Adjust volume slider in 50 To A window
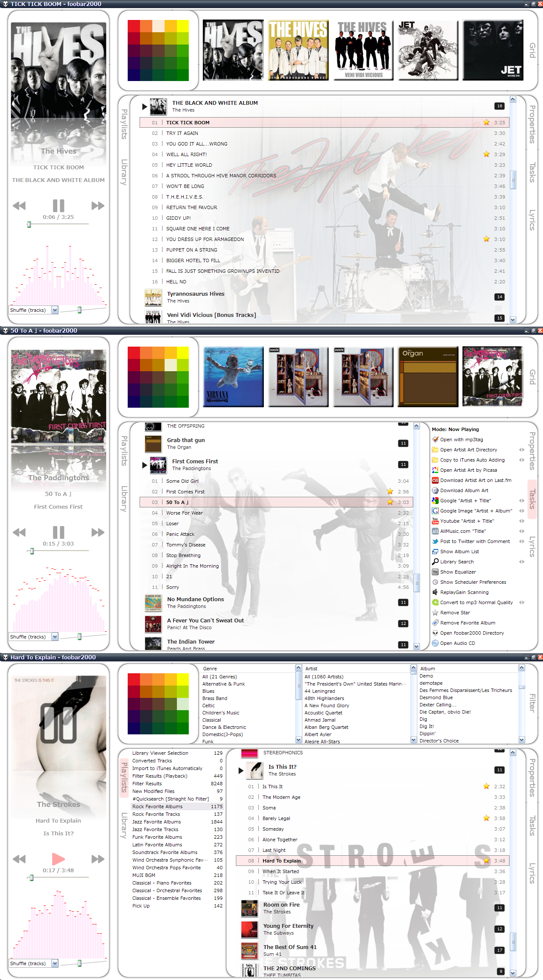The image size is (543, 980). pyautogui.click(x=79, y=637)
